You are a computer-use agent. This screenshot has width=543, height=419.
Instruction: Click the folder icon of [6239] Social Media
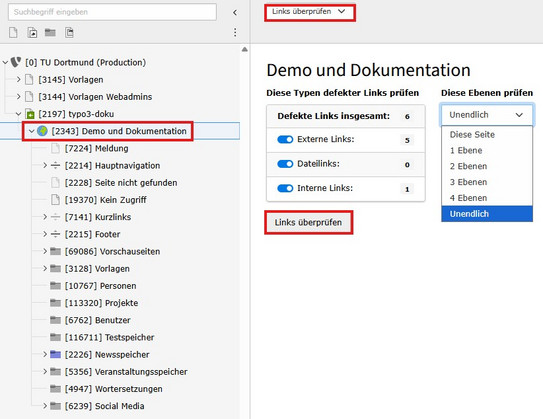point(55,406)
